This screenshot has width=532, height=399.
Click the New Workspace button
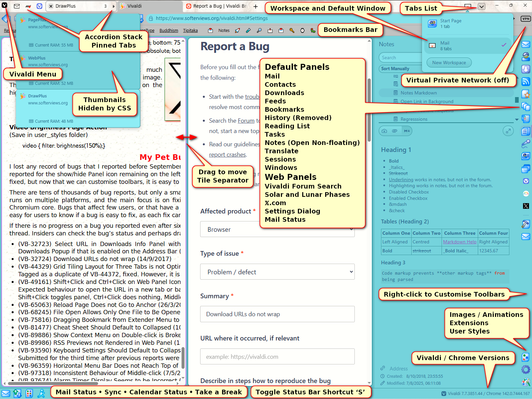click(x=449, y=63)
